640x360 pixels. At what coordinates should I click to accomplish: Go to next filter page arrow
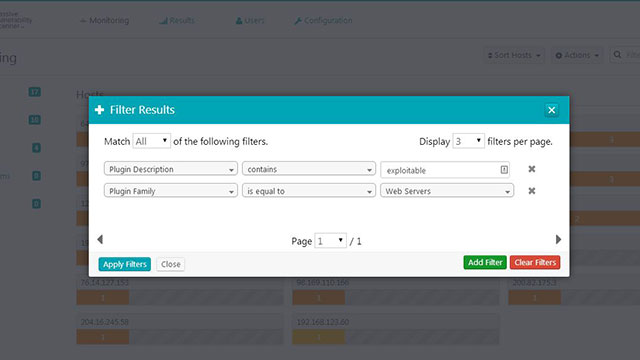click(558, 240)
